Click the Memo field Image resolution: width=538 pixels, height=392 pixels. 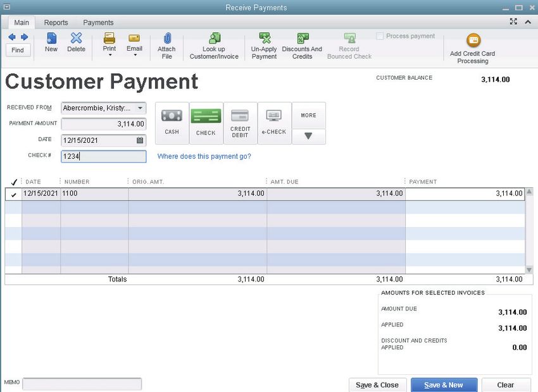[82, 384]
